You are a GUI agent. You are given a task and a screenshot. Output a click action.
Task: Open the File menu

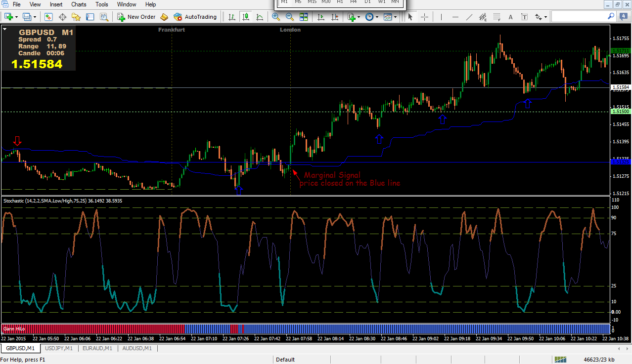click(17, 4)
